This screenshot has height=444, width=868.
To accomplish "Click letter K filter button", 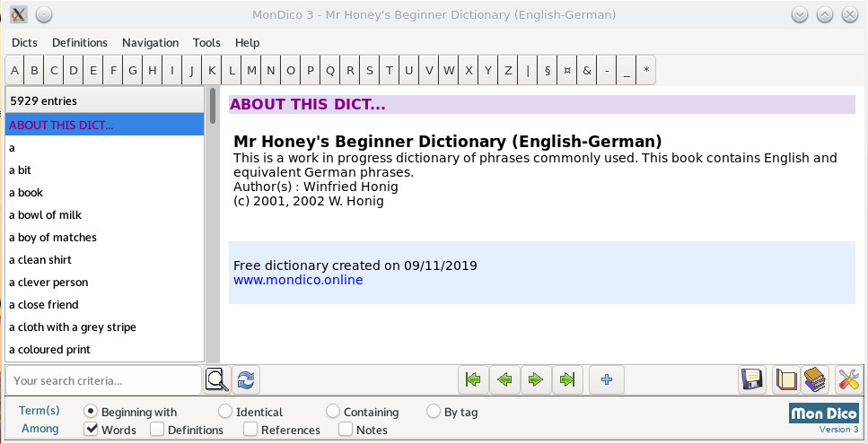I will tap(212, 70).
